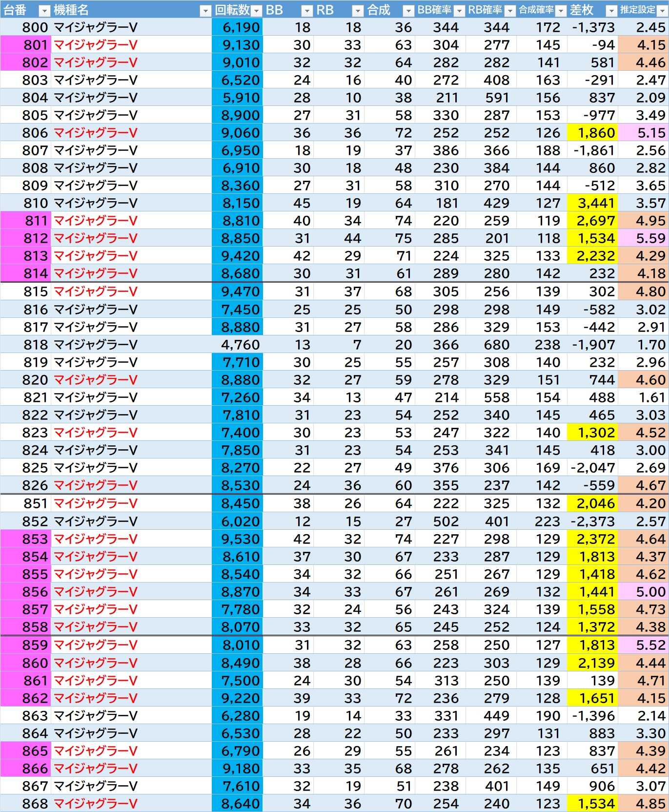Screen dimensions: 669x812
Task: Select the 推定設定 cell showing 5.15
Action: [x=643, y=133]
